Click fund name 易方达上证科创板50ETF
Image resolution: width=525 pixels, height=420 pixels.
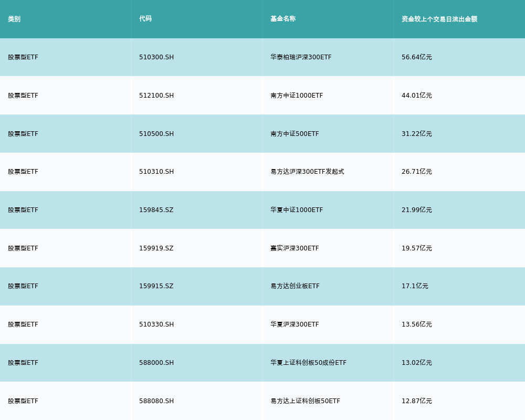click(x=306, y=401)
